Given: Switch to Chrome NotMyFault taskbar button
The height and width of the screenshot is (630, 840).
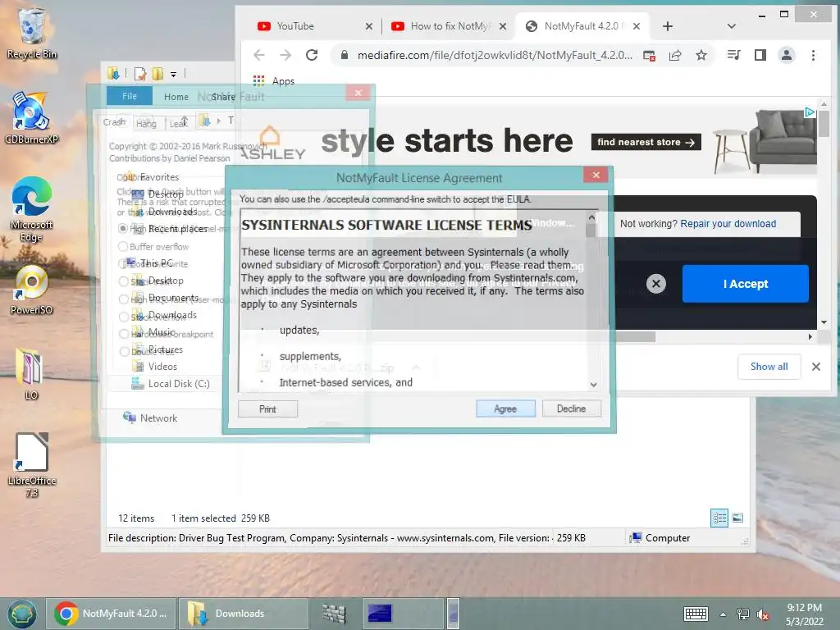Looking at the screenshot, I should tap(111, 614).
